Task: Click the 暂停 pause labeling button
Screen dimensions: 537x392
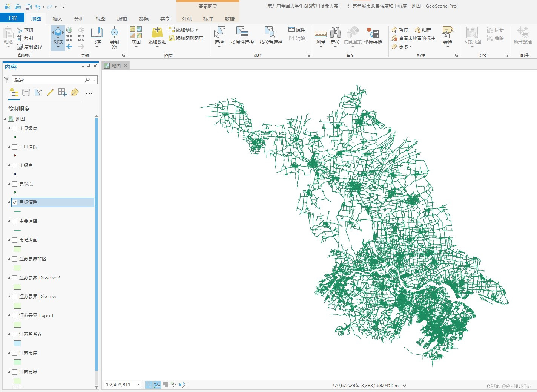Action: tap(400, 30)
